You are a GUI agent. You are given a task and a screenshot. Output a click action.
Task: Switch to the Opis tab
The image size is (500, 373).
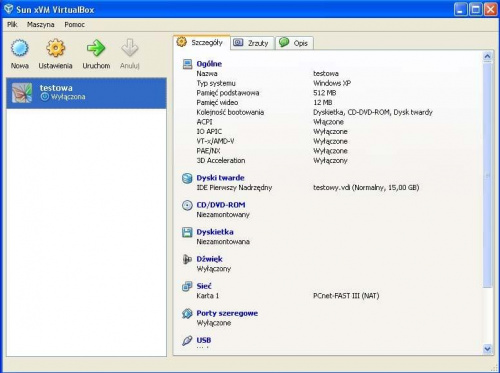pos(294,43)
